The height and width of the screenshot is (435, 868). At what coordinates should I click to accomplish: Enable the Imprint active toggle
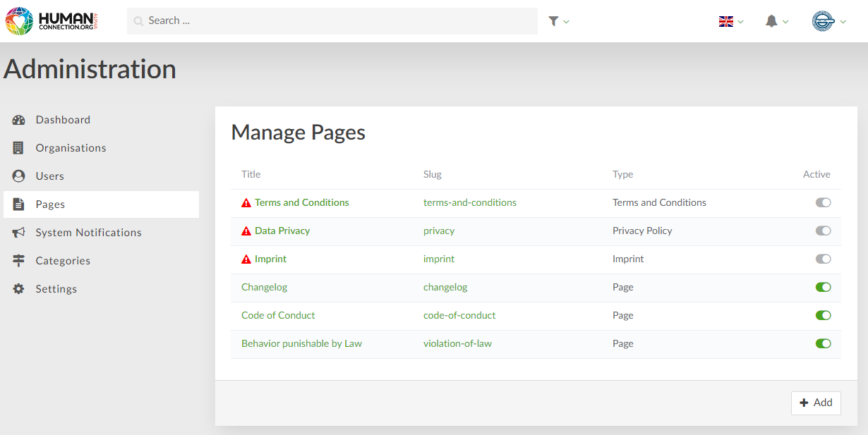[x=823, y=259]
